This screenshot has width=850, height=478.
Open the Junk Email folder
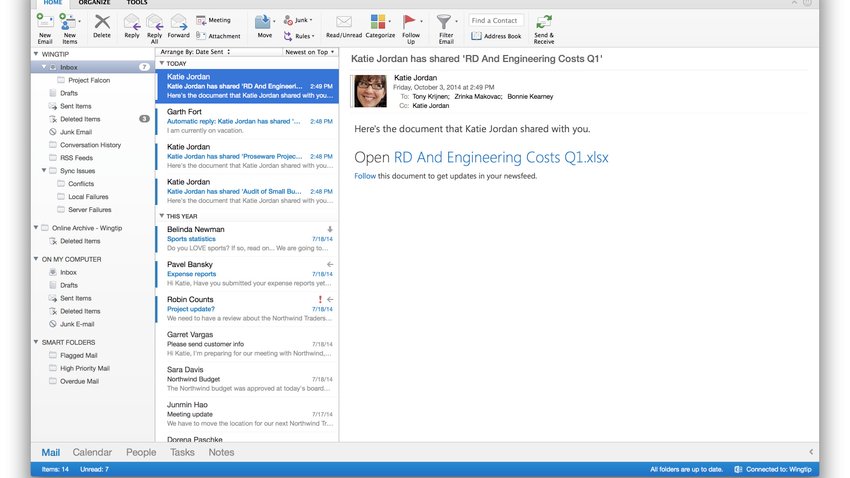(76, 132)
